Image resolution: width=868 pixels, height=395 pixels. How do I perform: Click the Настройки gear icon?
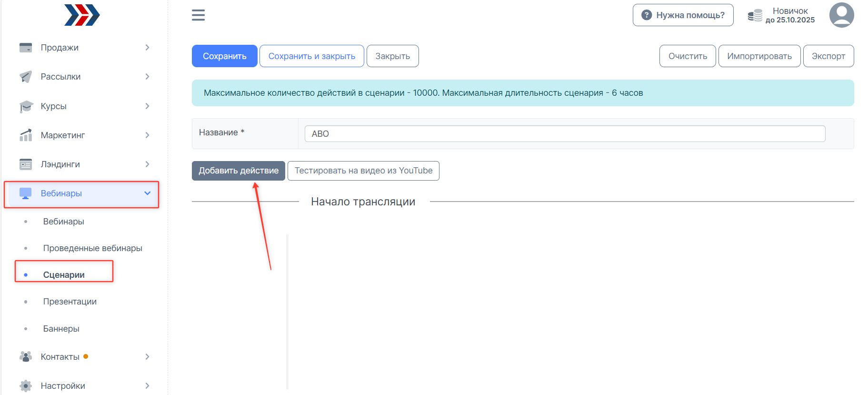tap(26, 385)
